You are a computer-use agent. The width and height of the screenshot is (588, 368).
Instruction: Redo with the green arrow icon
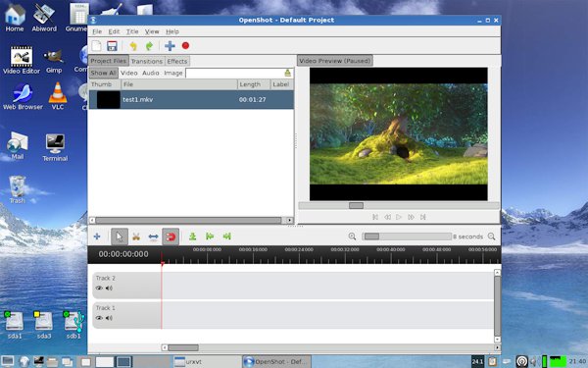149,46
